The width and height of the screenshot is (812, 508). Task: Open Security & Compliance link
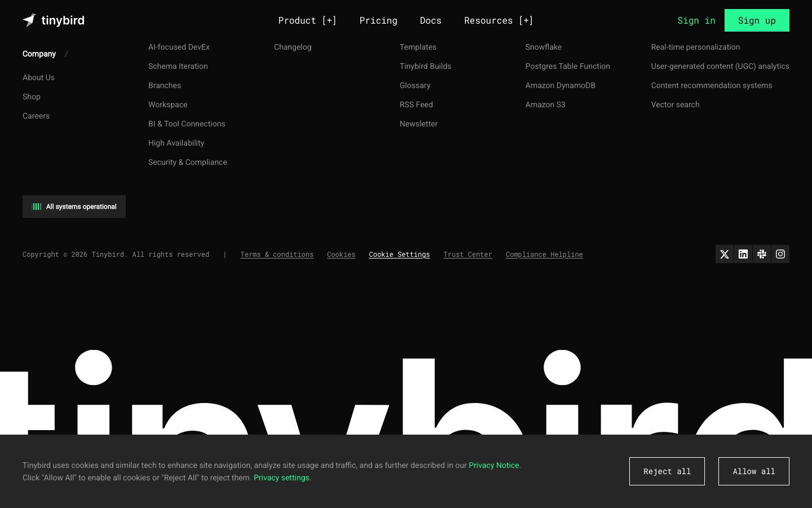coord(188,162)
